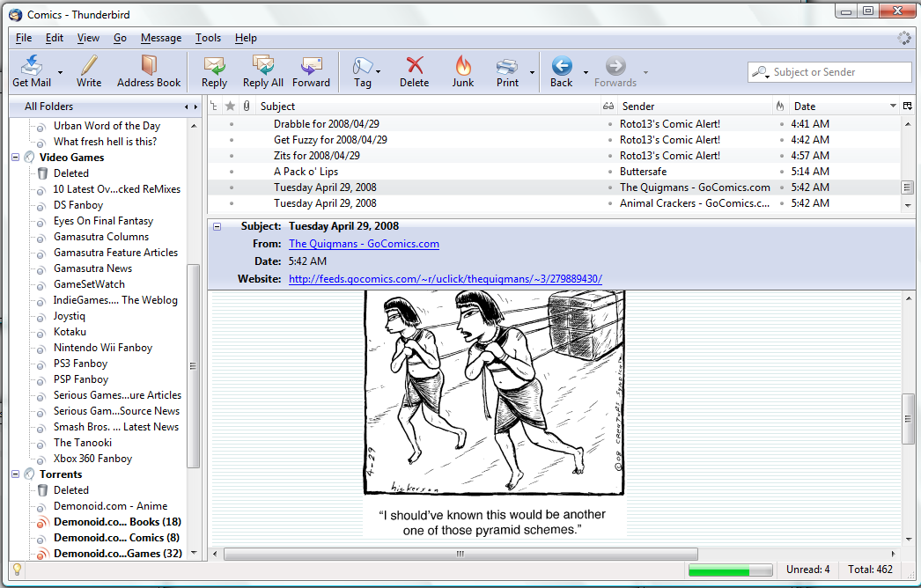
Task: Collapse the Video Games folder tree
Action: pos(16,158)
